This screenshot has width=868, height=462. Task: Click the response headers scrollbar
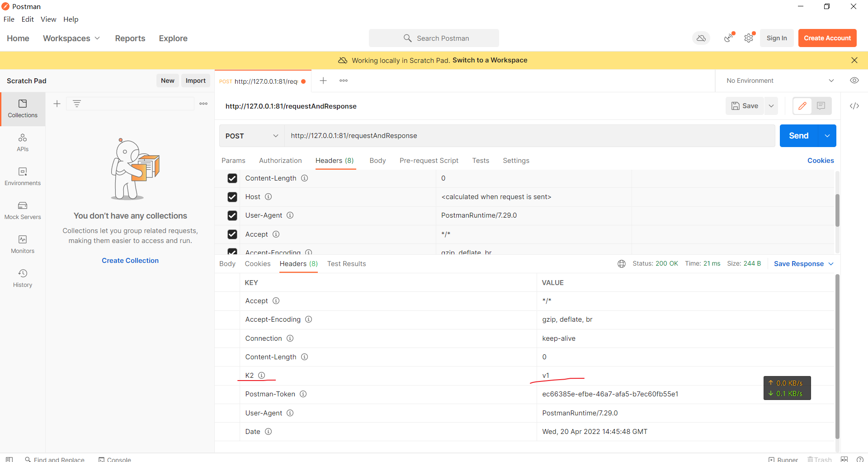[837, 357]
